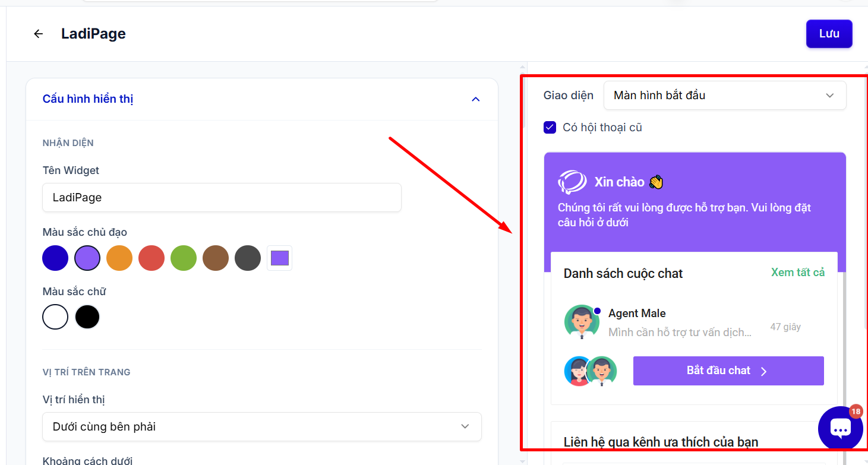Screen dimensions: 868x465
Task: Click the Liên hệ qua kênh ưa thích heading
Action: pos(661,442)
